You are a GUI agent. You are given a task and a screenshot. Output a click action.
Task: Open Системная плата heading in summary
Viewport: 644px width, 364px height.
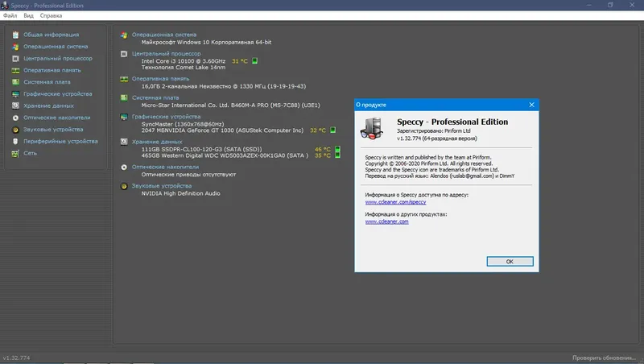tap(155, 97)
